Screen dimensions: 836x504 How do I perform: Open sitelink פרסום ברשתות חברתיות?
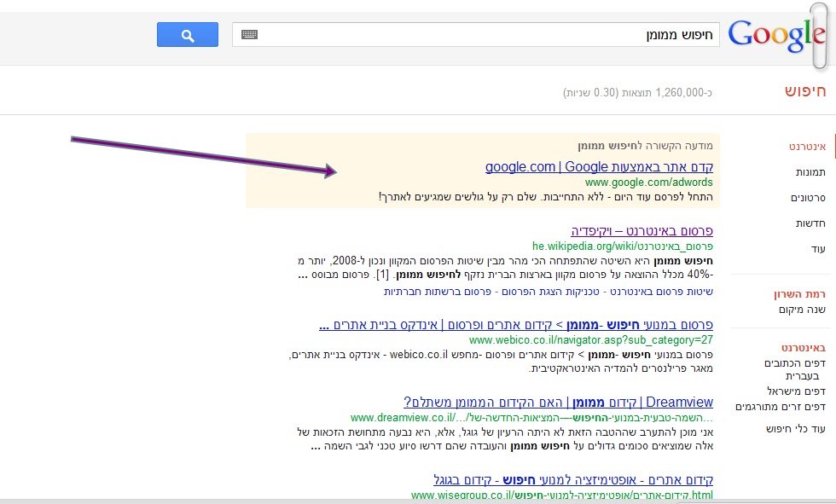(437, 292)
